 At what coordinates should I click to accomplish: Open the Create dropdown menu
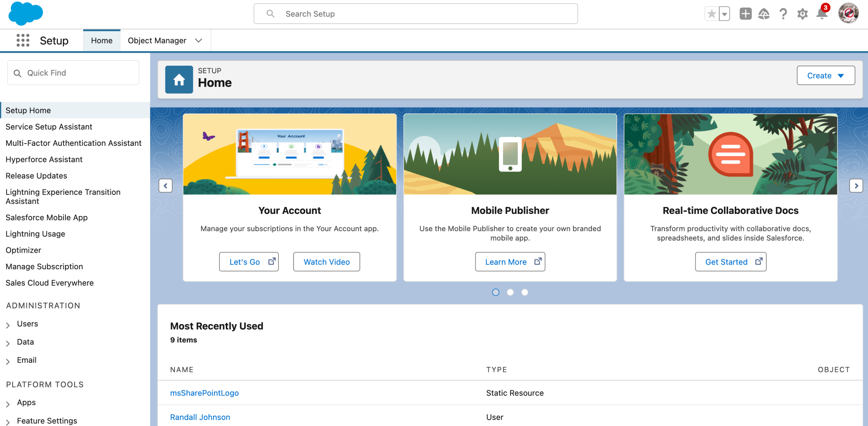coord(826,75)
